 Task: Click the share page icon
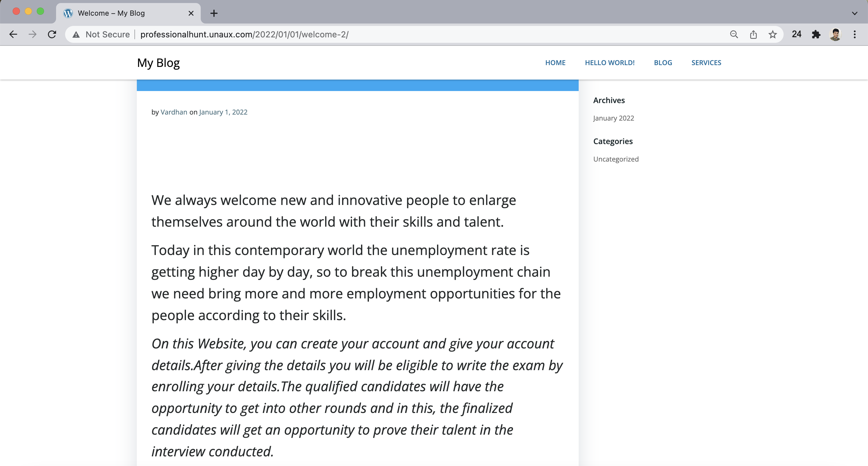tap(753, 34)
